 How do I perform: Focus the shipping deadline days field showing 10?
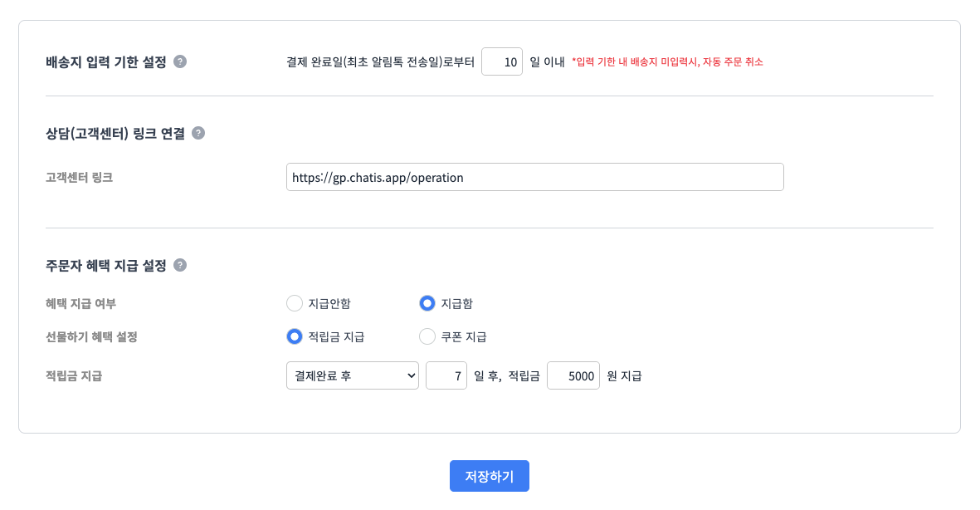coord(501,61)
